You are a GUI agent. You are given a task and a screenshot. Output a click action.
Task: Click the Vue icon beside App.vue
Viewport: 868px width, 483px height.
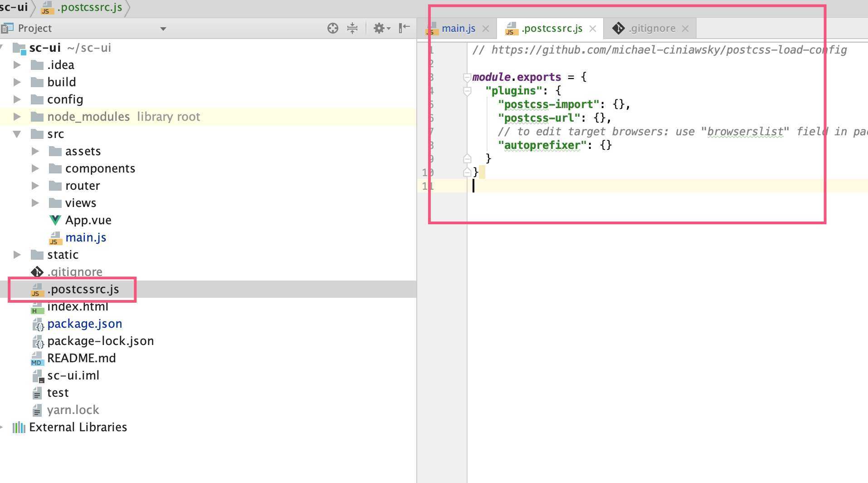(55, 220)
